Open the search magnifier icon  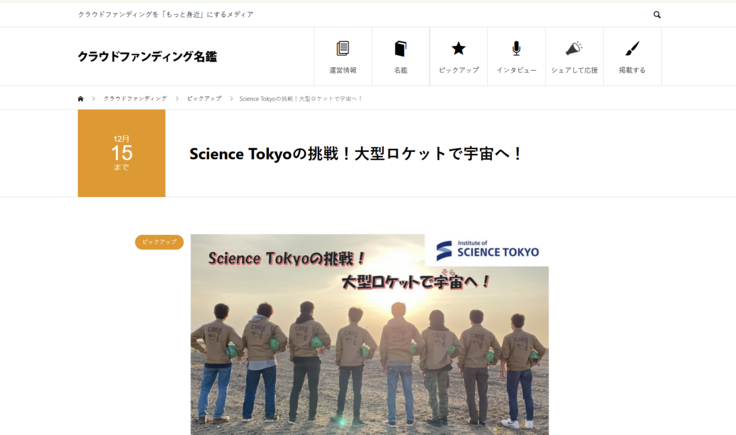pos(657,15)
